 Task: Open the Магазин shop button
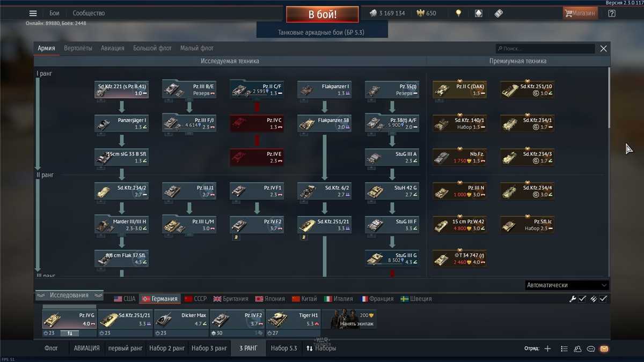pyautogui.click(x=581, y=13)
